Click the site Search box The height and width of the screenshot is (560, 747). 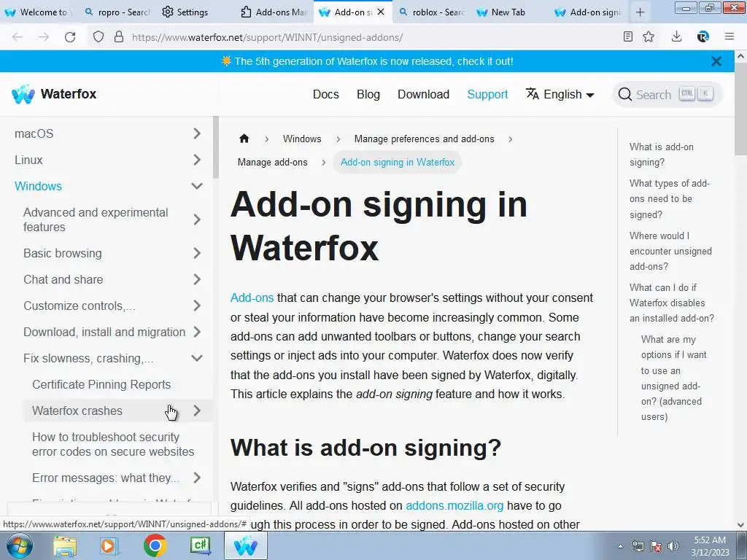coord(667,94)
